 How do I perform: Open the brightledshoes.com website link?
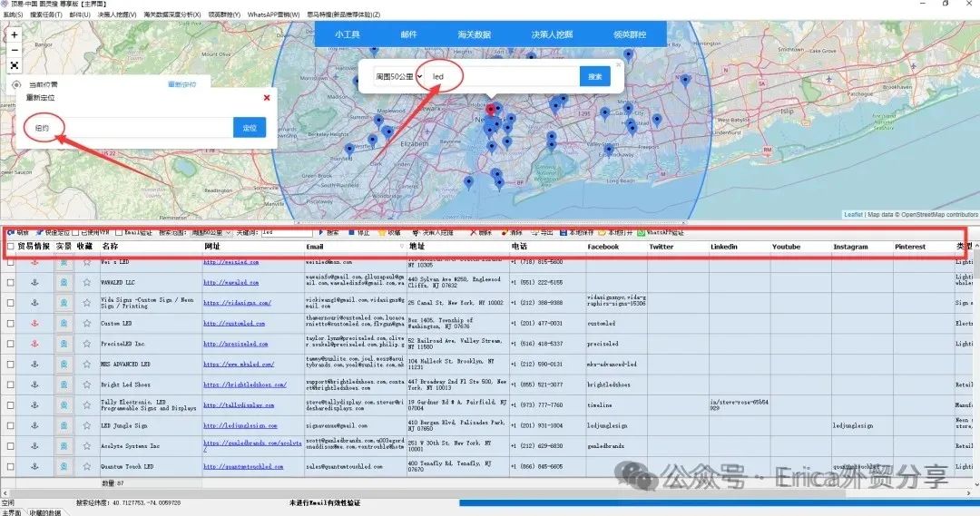click(245, 385)
